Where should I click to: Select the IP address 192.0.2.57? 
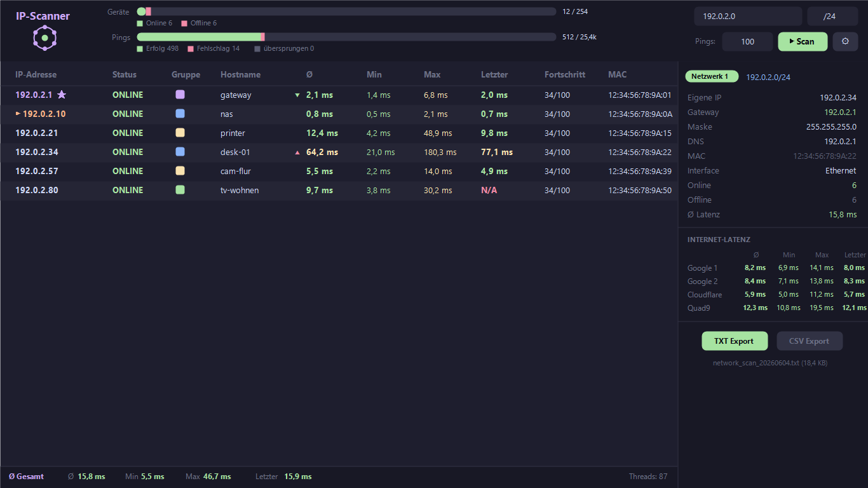tap(37, 171)
